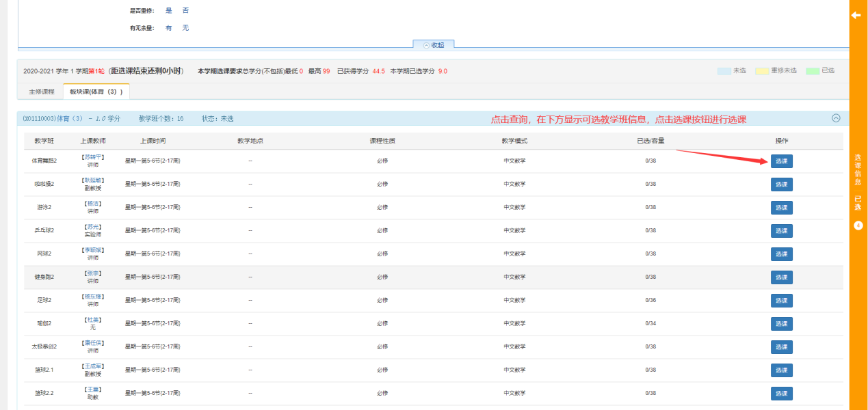The width and height of the screenshot is (868, 410).
Task: Collapse the 体育(3) course section chevron
Action: (x=835, y=118)
